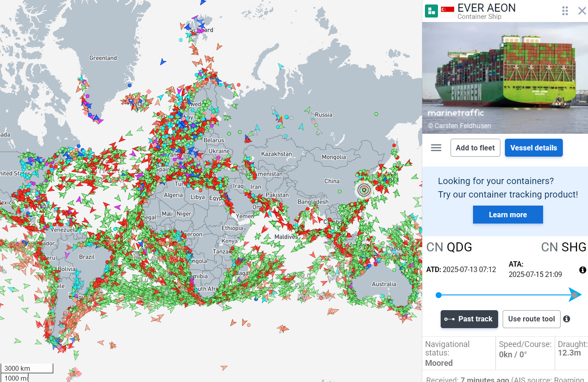This screenshot has width=588, height=382.
Task: Open Vessel details
Action: 533,148
